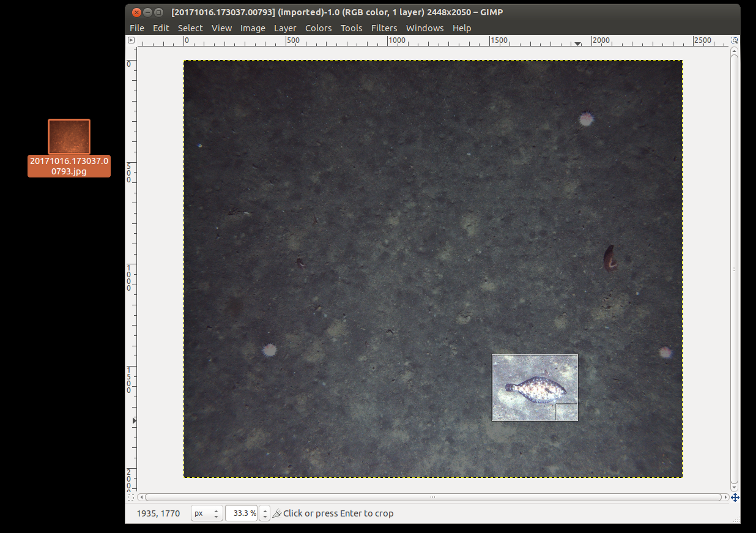The image size is (756, 533).
Task: Open the Edit menu
Action: tap(161, 28)
